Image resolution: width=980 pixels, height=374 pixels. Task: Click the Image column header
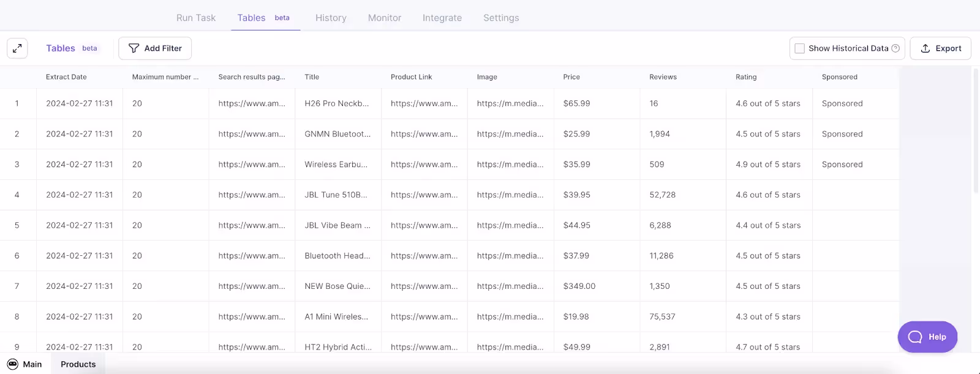click(x=511, y=77)
